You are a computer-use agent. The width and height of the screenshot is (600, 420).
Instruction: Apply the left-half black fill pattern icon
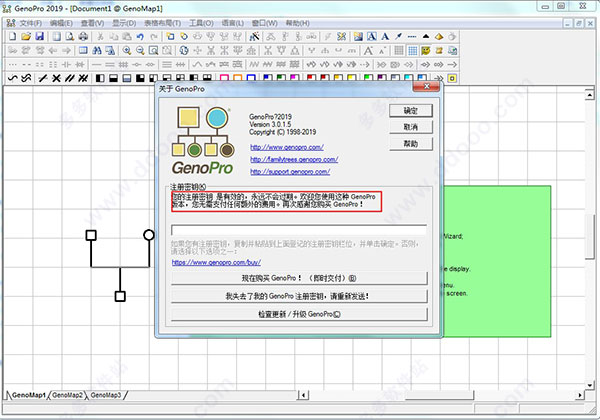[x=100, y=78]
